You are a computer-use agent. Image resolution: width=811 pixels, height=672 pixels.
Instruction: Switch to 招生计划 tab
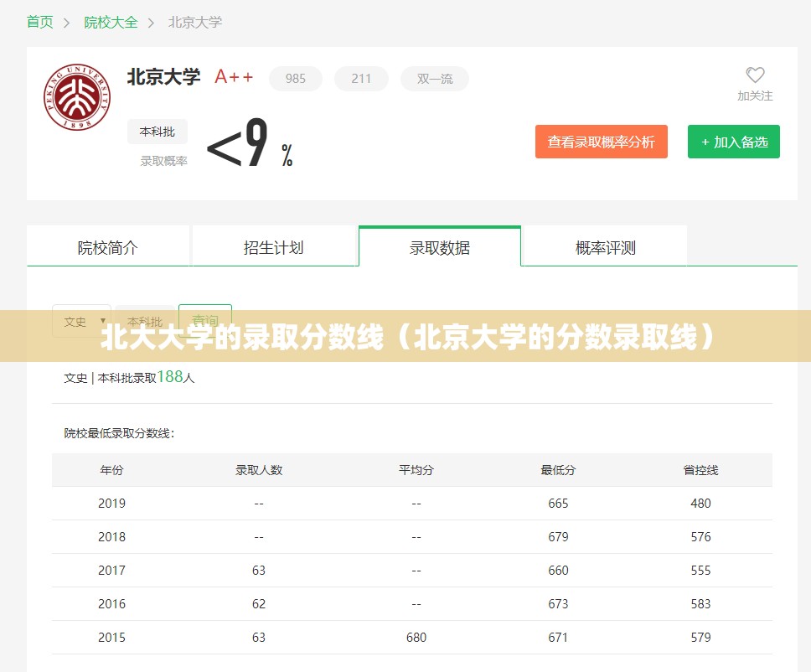[274, 247]
